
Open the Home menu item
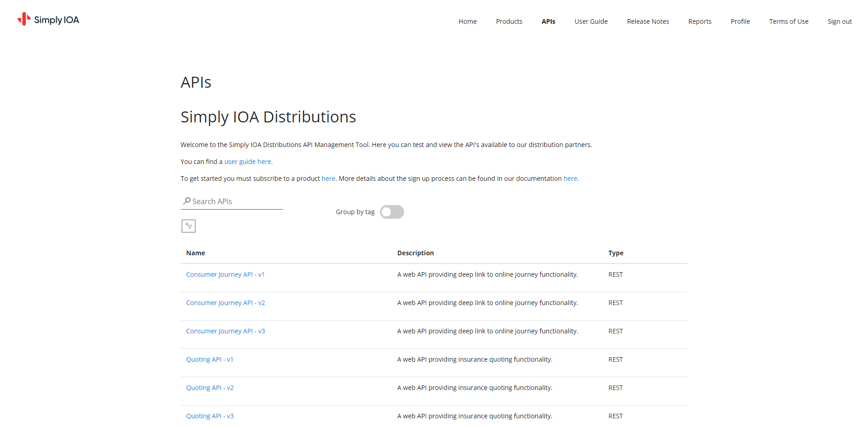pyautogui.click(x=468, y=21)
